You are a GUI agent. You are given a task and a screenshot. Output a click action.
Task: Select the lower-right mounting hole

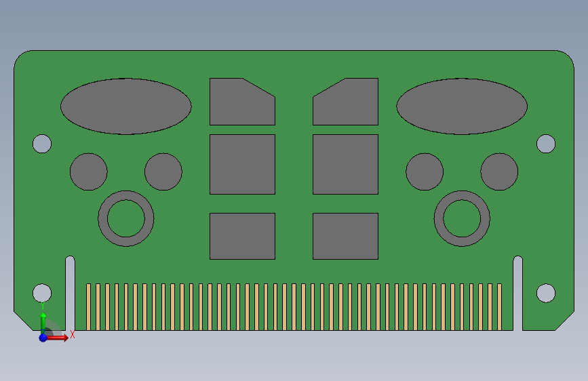tap(546, 293)
